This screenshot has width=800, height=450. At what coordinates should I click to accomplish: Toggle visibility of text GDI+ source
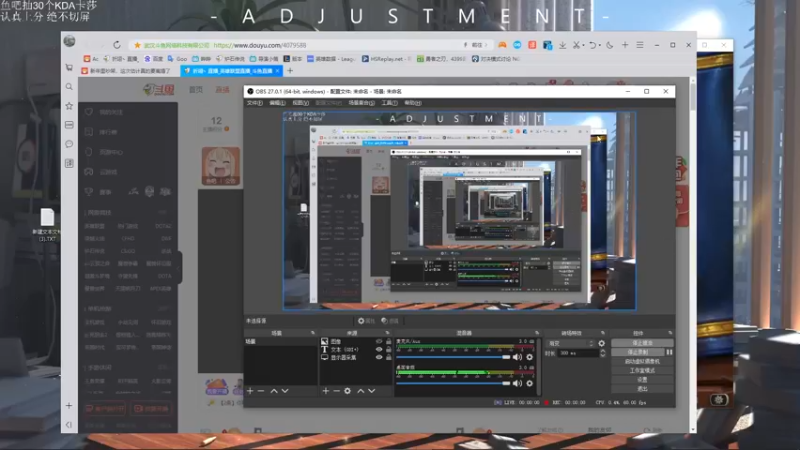coord(379,349)
